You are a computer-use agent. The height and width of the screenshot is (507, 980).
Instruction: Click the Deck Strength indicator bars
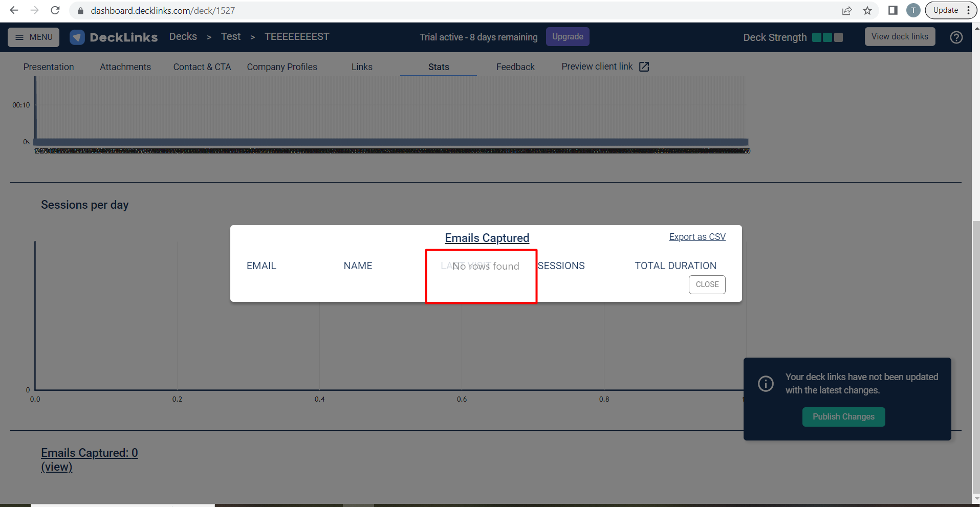pos(827,37)
